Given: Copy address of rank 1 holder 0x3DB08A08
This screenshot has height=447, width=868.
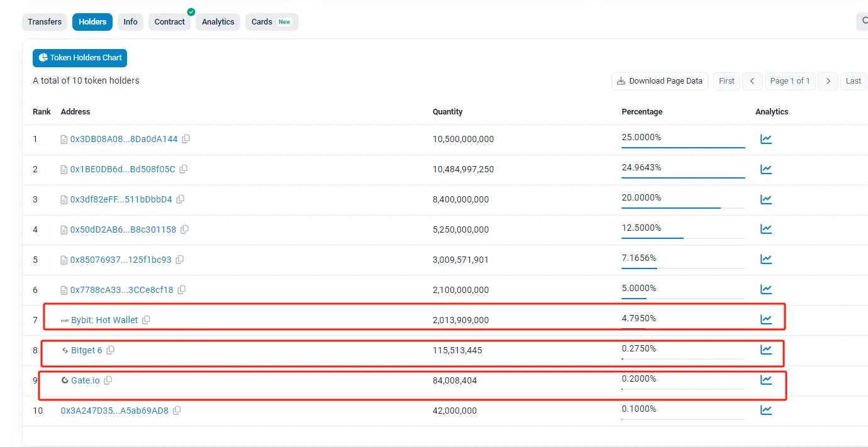Looking at the screenshot, I should (186, 139).
